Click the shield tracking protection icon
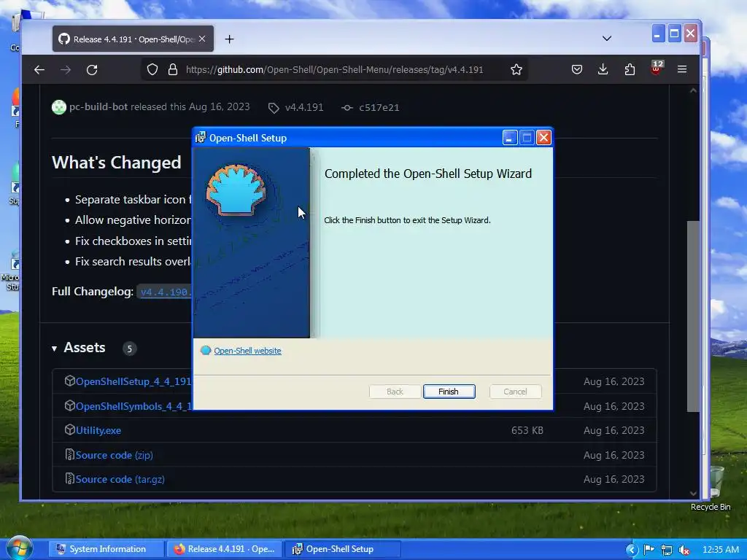The width and height of the screenshot is (747, 560). [152, 69]
